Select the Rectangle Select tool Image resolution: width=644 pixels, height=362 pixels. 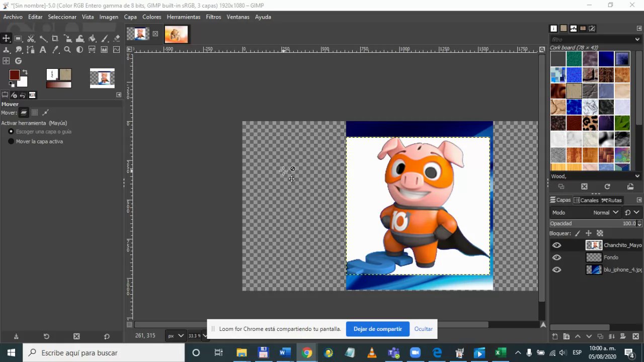[18, 38]
